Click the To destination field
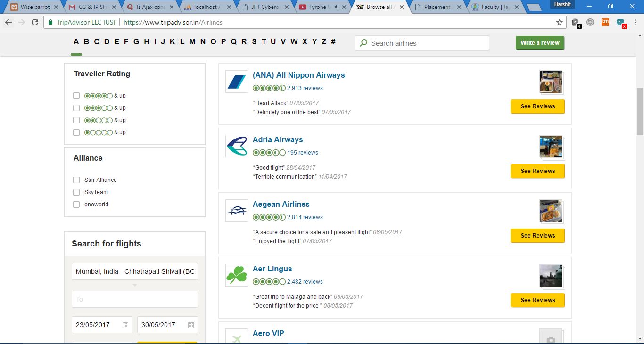Image resolution: width=644 pixels, height=344 pixels. point(135,299)
